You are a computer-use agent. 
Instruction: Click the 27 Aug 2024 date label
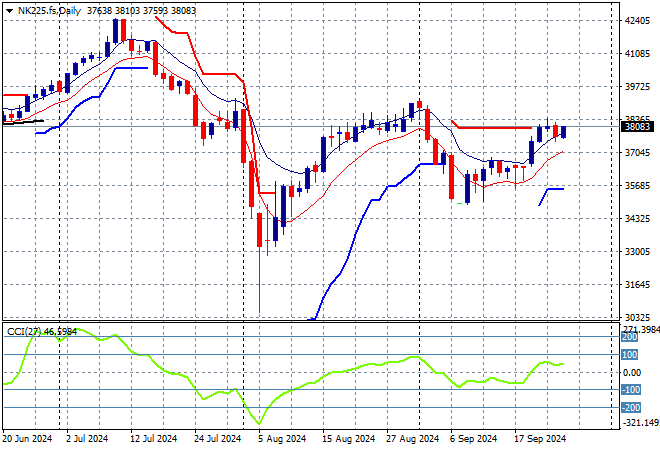point(412,439)
